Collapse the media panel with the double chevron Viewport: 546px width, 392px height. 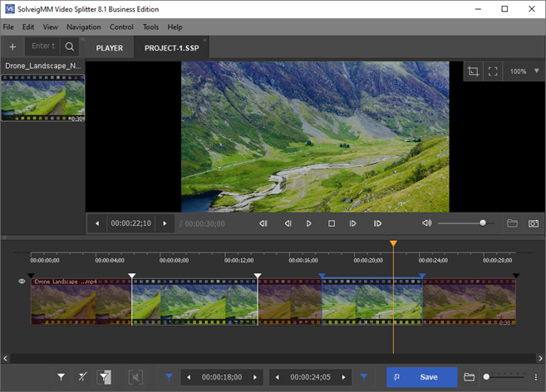coord(82,39)
